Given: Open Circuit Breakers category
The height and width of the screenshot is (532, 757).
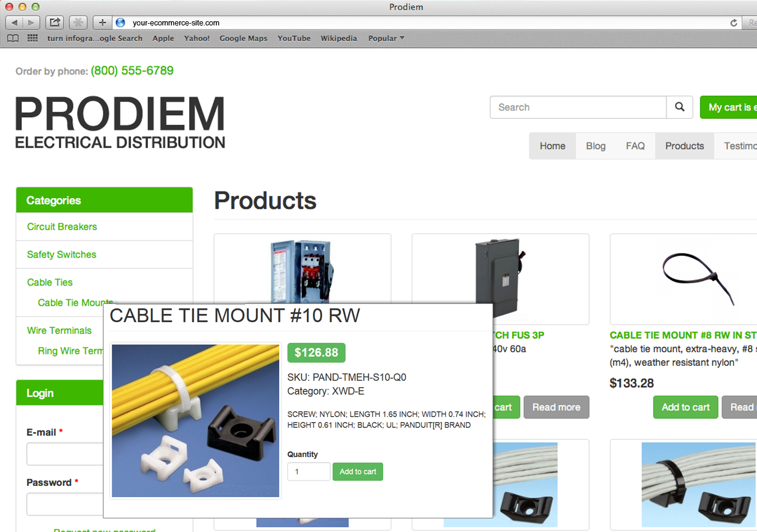Looking at the screenshot, I should 62,226.
